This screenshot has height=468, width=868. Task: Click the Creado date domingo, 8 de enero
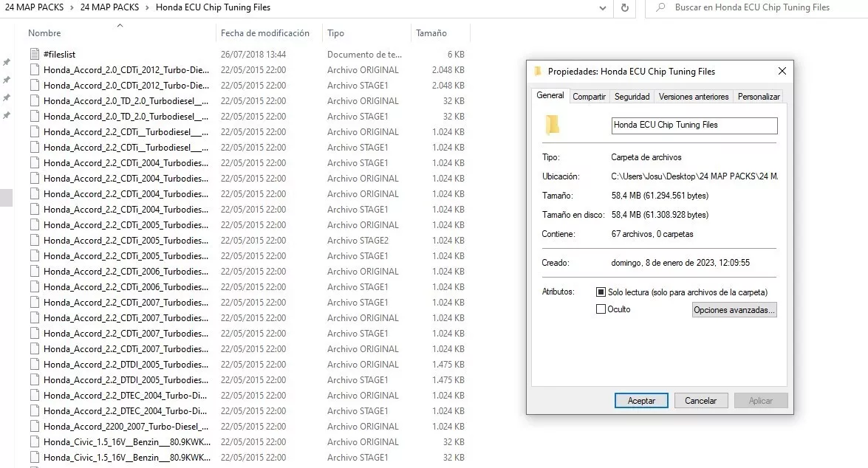680,263
